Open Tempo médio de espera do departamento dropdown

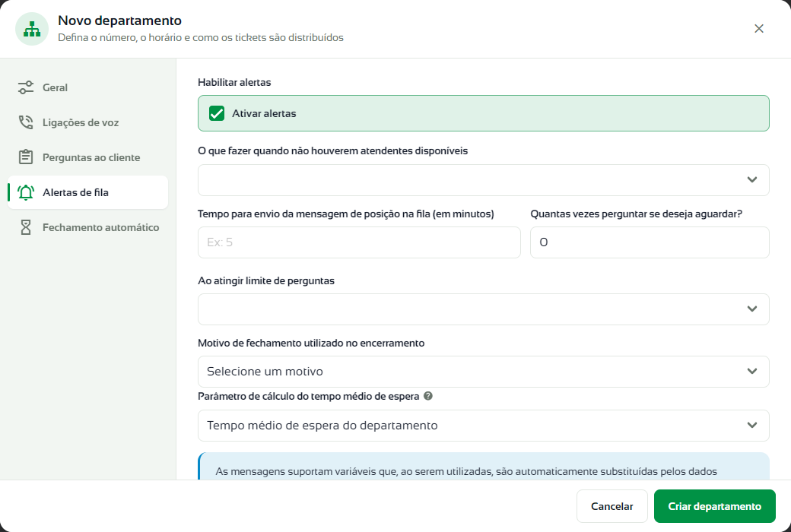(x=483, y=426)
